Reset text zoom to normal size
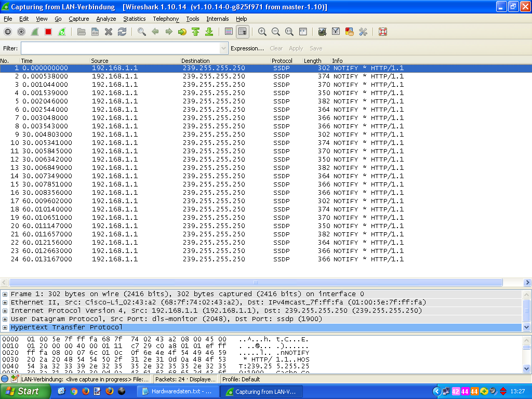The width and height of the screenshot is (532, 399). [x=289, y=32]
